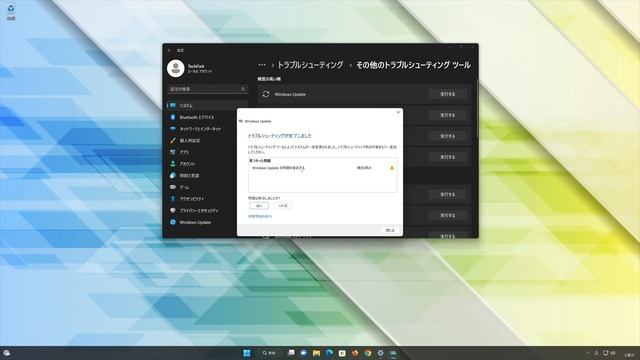640x360 pixels.
Task: Click 閉じる in the troubleshooter dialog
Action: tap(390, 230)
